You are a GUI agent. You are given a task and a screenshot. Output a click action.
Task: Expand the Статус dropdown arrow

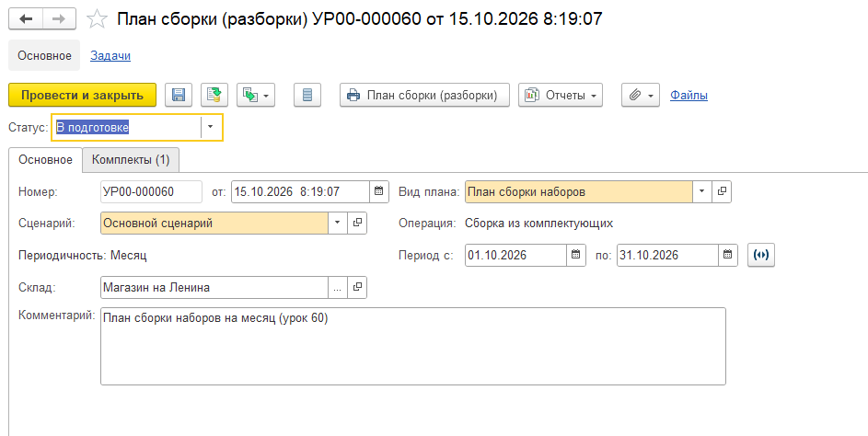tap(211, 127)
